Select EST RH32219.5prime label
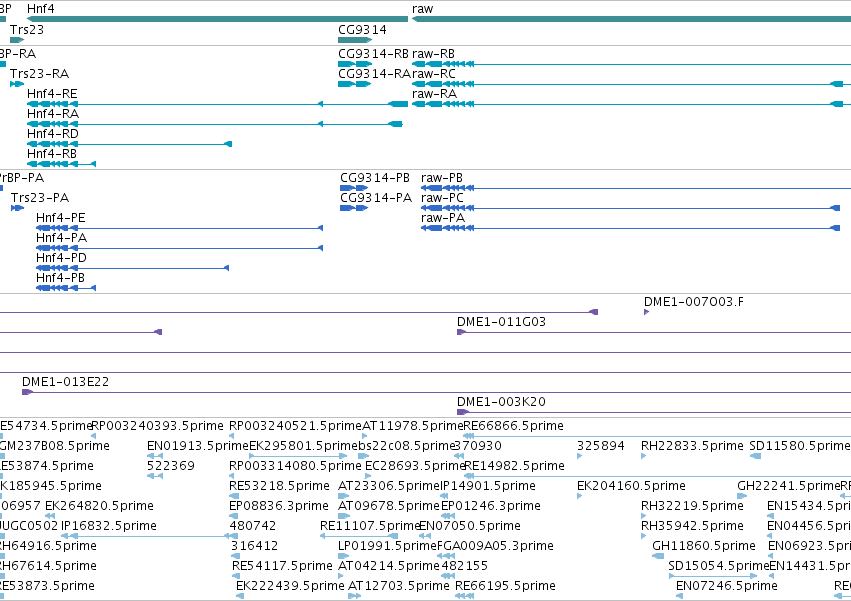 point(692,506)
